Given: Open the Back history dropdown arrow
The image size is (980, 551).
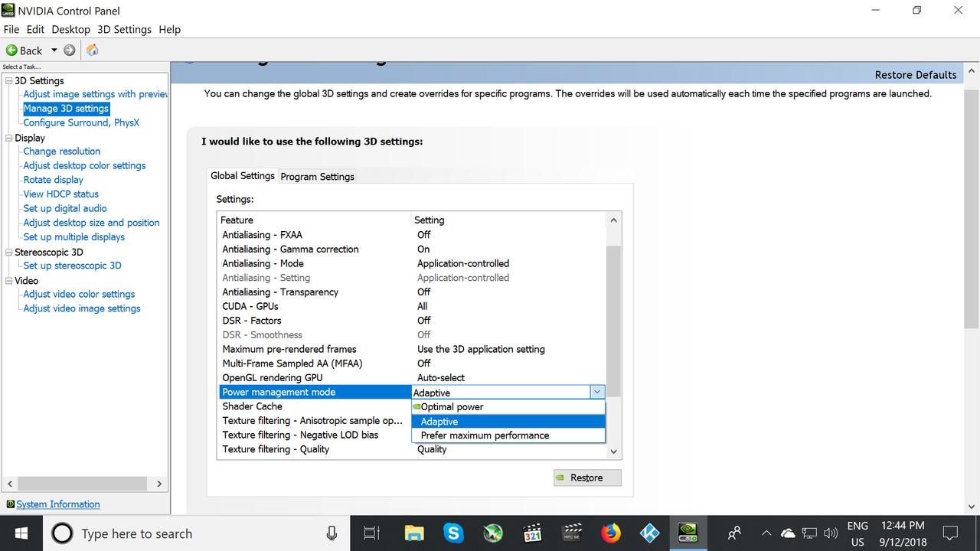Looking at the screenshot, I should pyautogui.click(x=54, y=51).
